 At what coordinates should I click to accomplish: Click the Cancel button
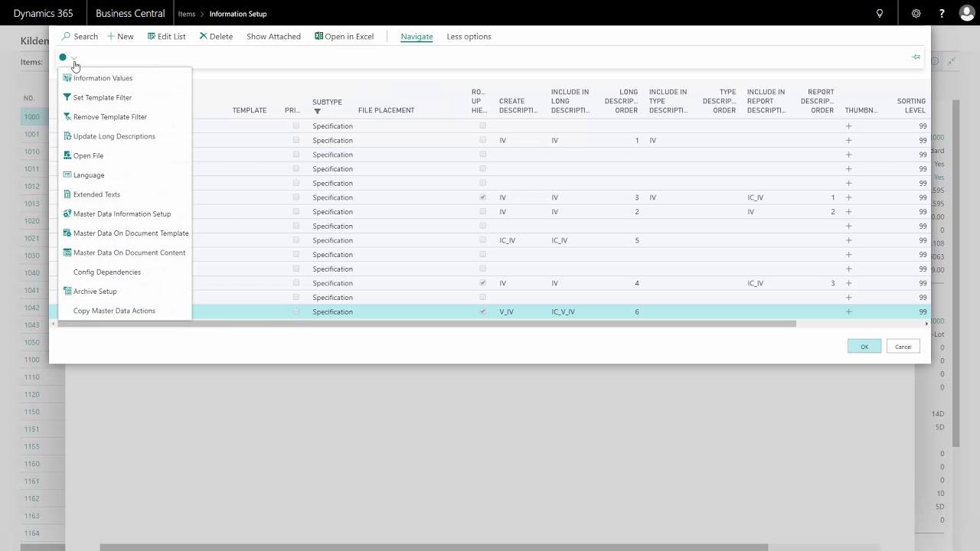[x=903, y=347]
